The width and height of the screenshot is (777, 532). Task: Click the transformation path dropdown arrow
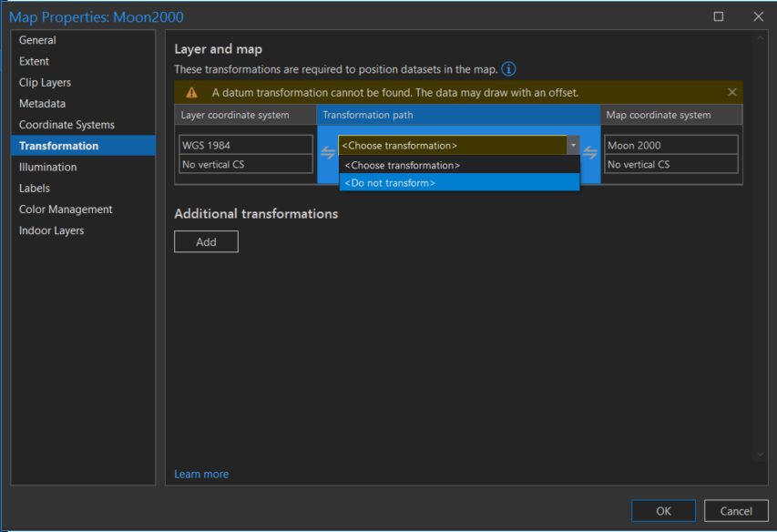(572, 145)
